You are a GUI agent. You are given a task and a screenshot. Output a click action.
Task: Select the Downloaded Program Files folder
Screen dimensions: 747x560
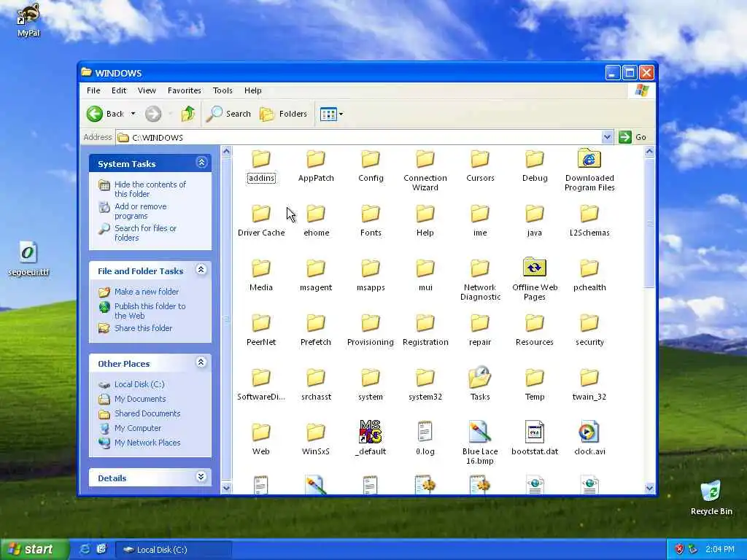pyautogui.click(x=589, y=171)
